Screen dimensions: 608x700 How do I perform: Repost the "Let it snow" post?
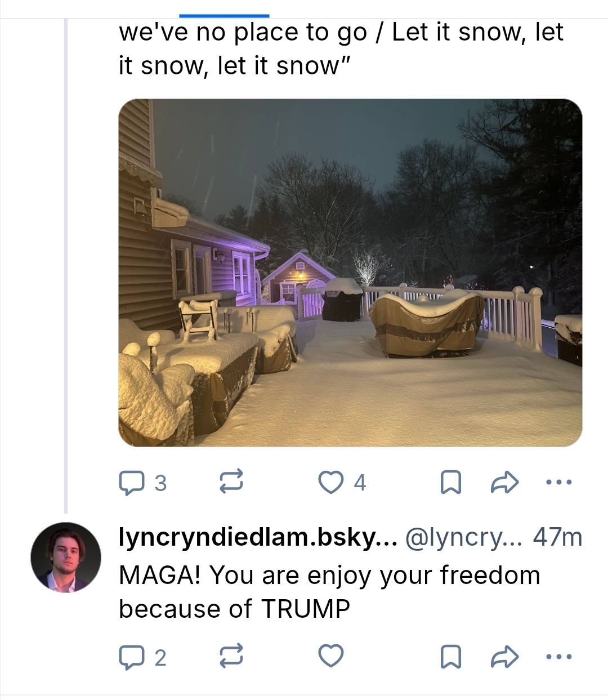(230, 483)
